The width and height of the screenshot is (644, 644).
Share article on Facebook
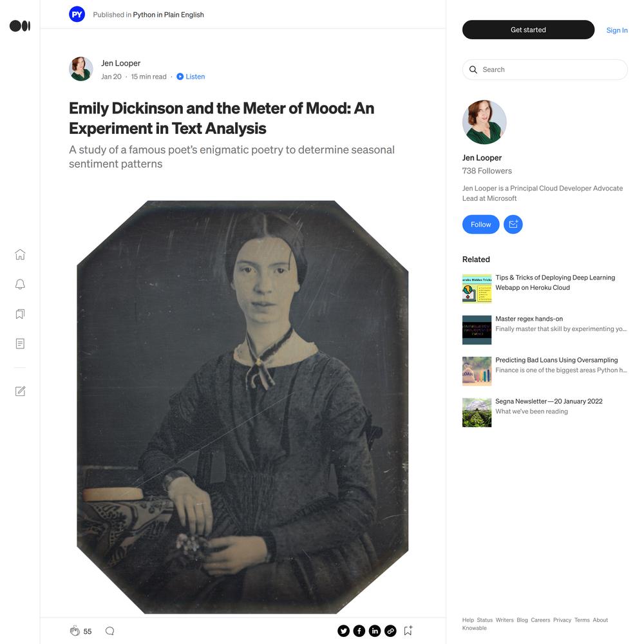pyautogui.click(x=359, y=631)
